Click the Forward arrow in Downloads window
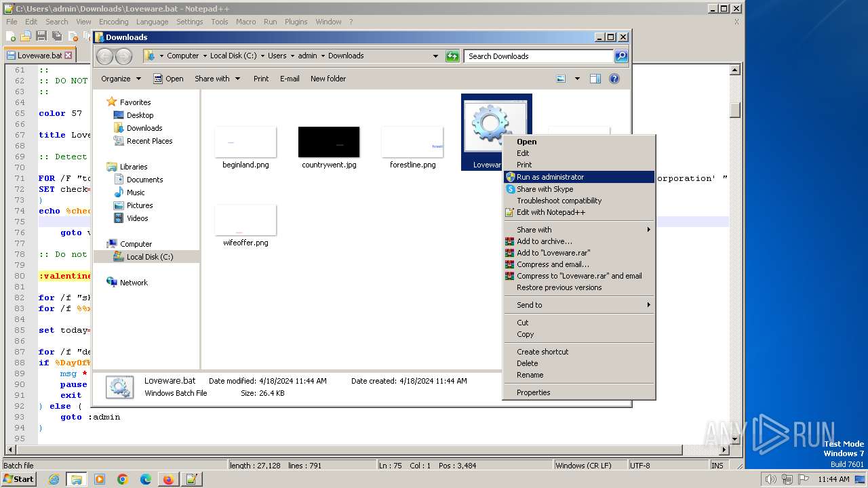The image size is (868, 488). coord(123,56)
